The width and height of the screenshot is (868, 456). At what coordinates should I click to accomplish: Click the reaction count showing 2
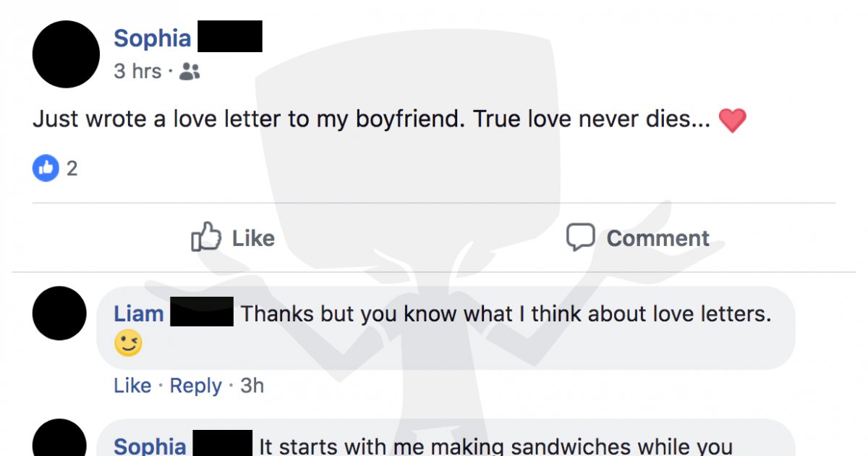pyautogui.click(x=64, y=167)
